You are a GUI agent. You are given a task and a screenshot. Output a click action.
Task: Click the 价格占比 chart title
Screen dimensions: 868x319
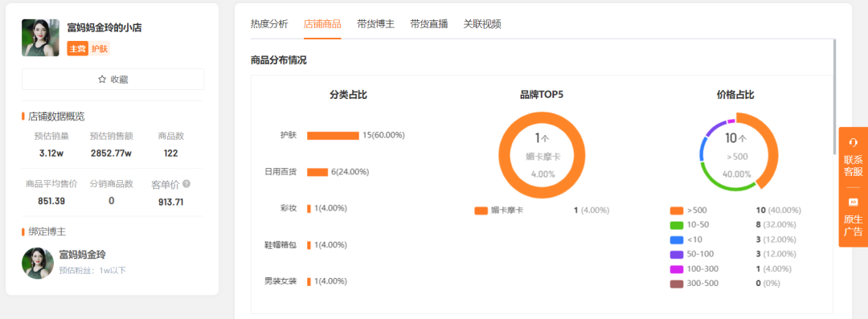735,96
